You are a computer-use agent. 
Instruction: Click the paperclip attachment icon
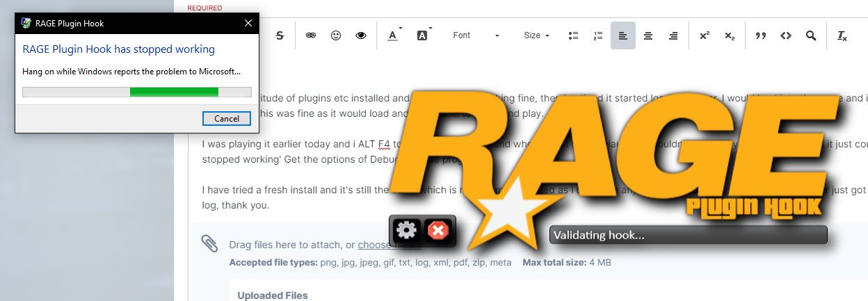(x=209, y=243)
